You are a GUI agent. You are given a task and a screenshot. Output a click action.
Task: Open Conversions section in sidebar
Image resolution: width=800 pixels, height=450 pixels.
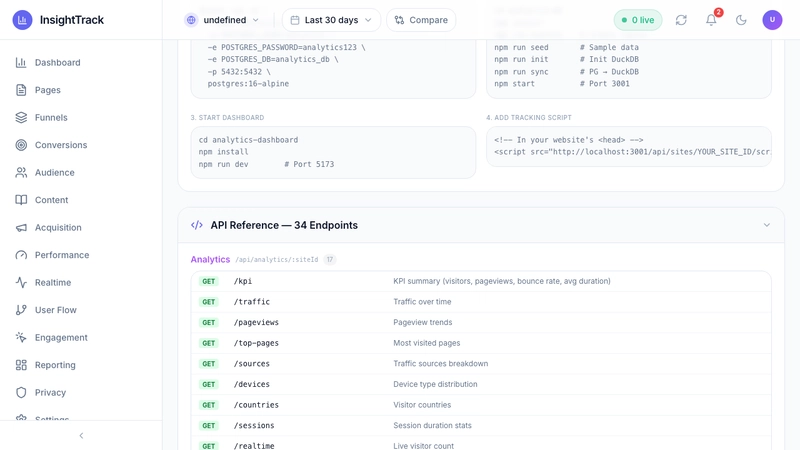click(x=81, y=145)
